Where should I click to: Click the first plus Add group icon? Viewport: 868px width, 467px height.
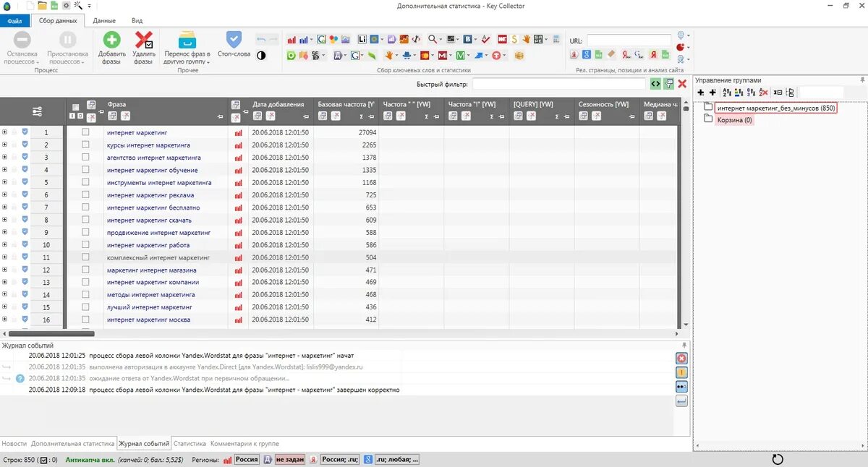point(701,93)
